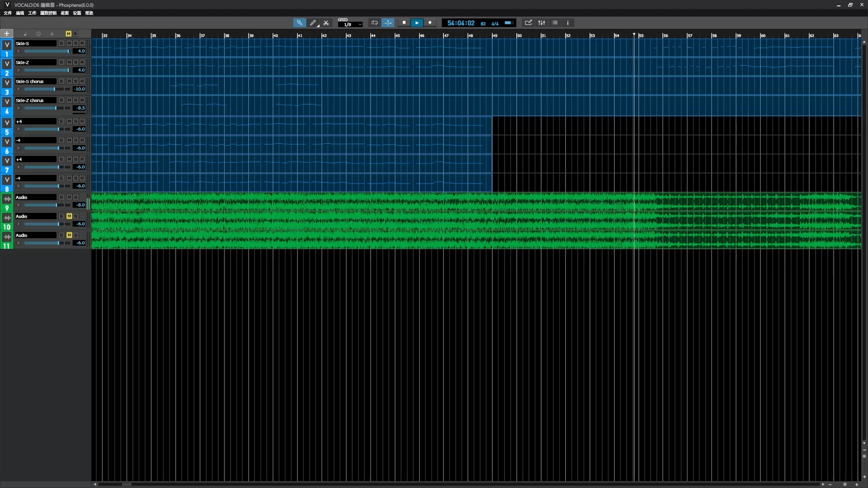Toggle auto-scroll follow playhead icon
Viewport: 868px width, 488px height.
(x=388, y=23)
